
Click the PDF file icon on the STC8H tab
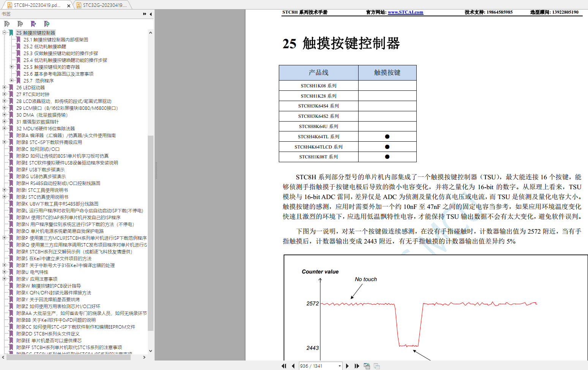10,5
